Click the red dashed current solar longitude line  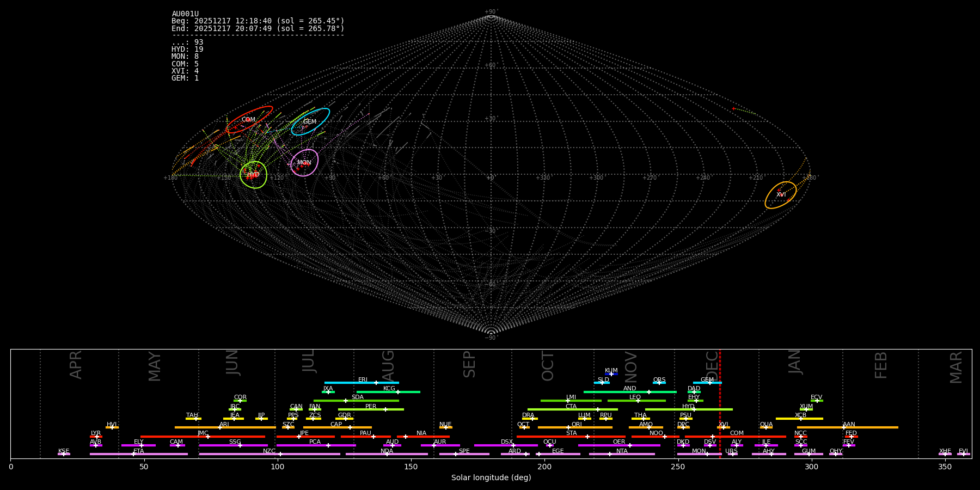tap(720, 403)
